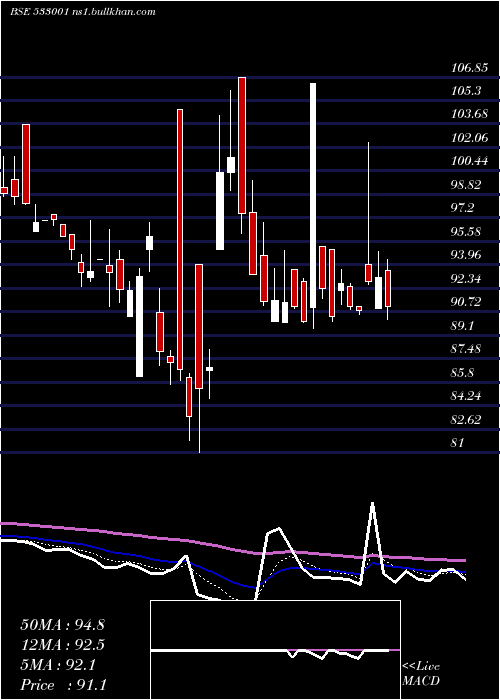The width and height of the screenshot is (500, 700).
Task: Click the 12MA : 92.5 readout
Action: point(62,645)
